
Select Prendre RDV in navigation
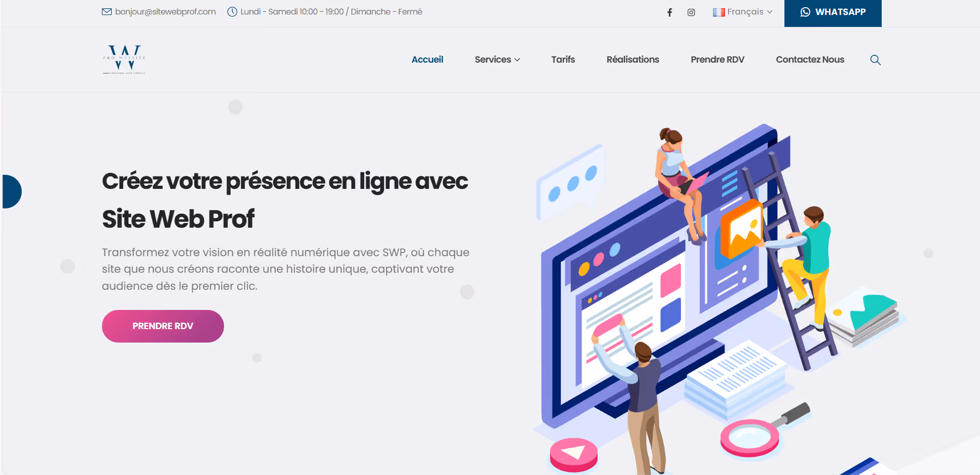(718, 60)
